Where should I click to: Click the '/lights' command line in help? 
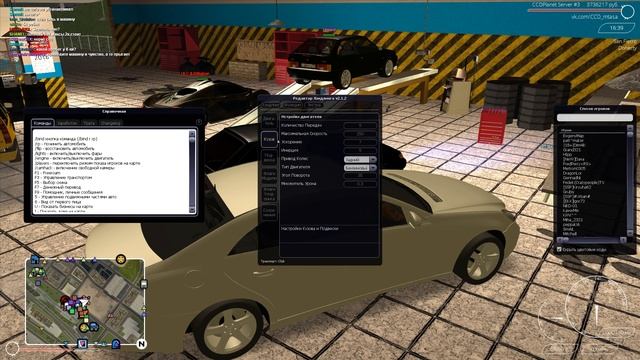69,153
